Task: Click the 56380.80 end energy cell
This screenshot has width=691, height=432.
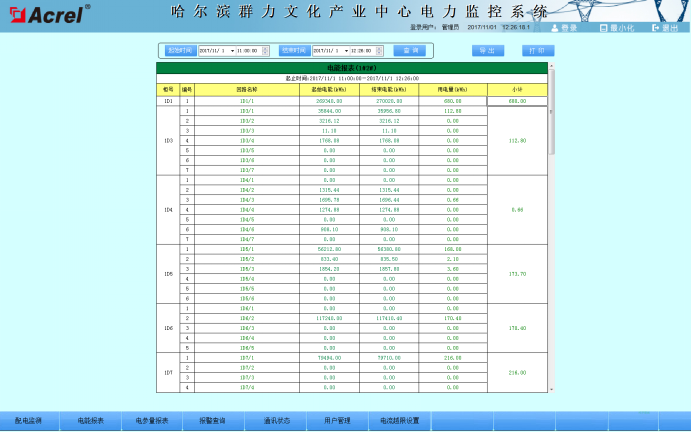Action: point(389,249)
